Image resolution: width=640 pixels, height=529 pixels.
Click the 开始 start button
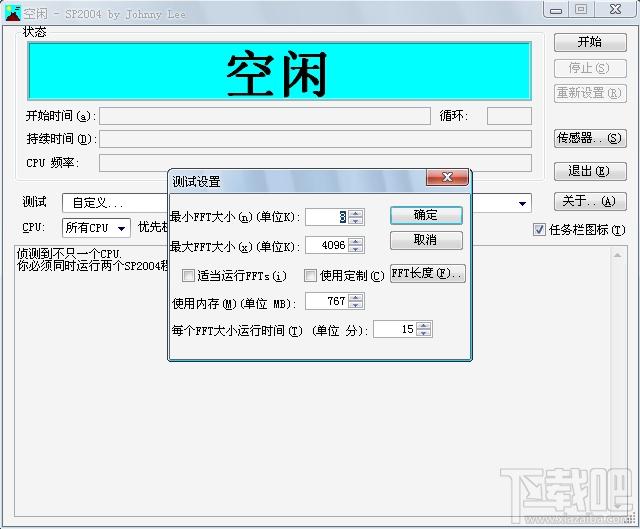point(590,42)
